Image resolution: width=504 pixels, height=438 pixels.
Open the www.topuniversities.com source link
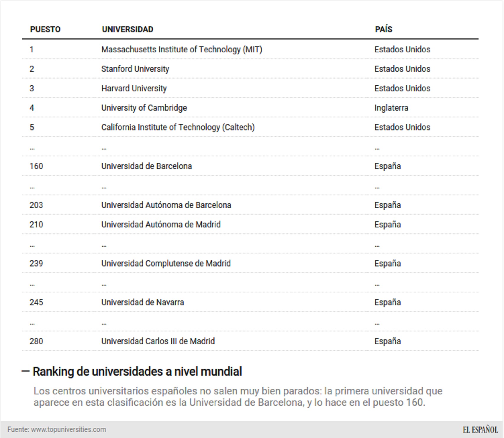(68, 429)
